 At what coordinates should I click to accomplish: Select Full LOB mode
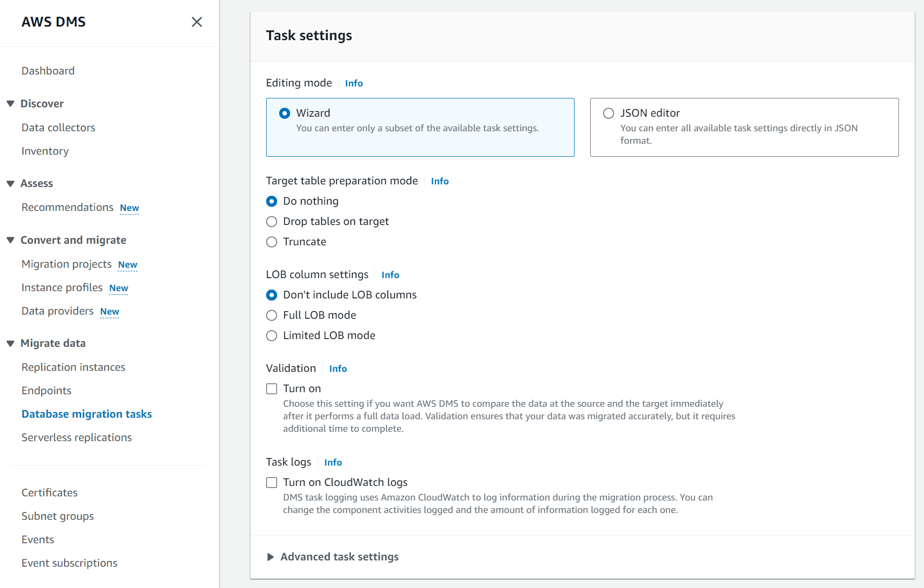coord(271,315)
